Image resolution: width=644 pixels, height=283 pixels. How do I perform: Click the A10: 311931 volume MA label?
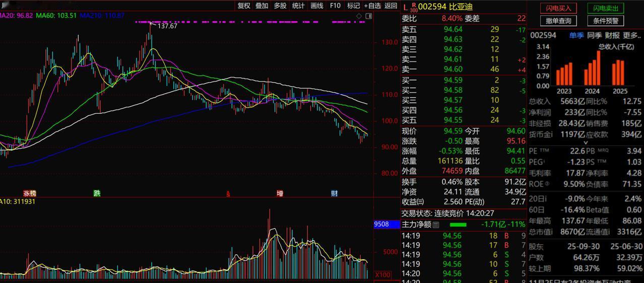pyautogui.click(x=18, y=201)
